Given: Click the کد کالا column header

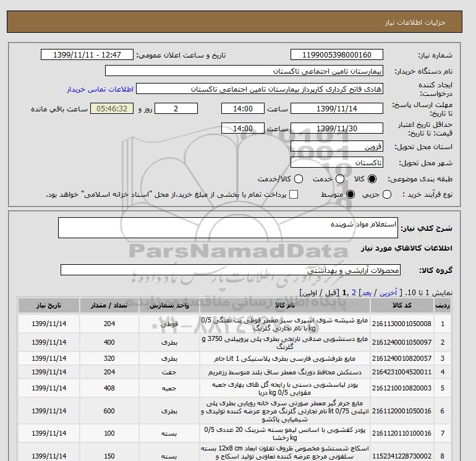Looking at the screenshot, I should pyautogui.click(x=402, y=305).
